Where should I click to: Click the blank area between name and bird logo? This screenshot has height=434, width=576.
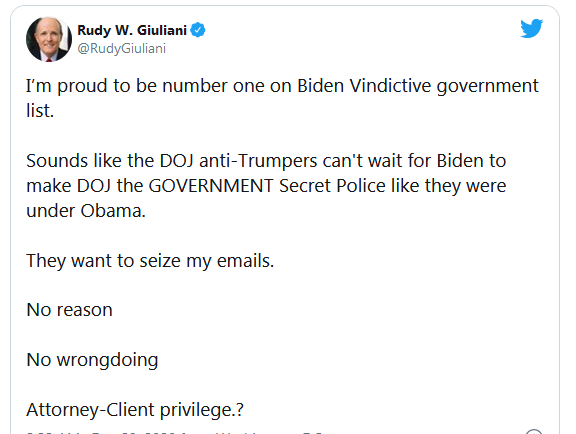pyautogui.click(x=362, y=33)
